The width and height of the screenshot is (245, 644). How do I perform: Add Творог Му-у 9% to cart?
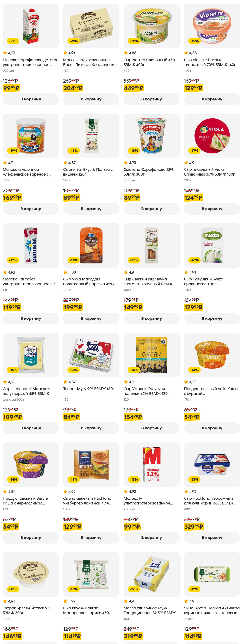pos(91,428)
